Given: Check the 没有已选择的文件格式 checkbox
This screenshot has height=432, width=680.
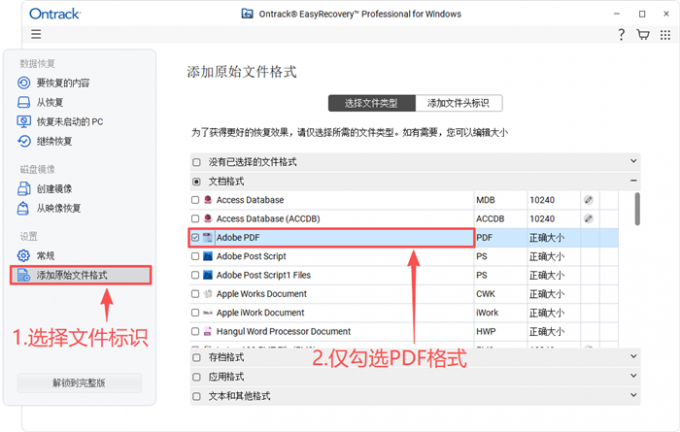Looking at the screenshot, I should [196, 162].
